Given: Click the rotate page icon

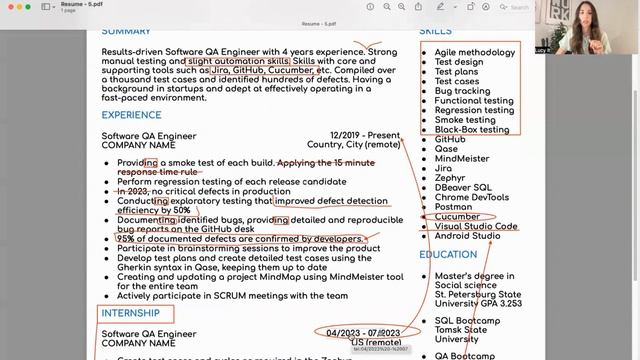Looking at the screenshot, I should pos(471,7).
